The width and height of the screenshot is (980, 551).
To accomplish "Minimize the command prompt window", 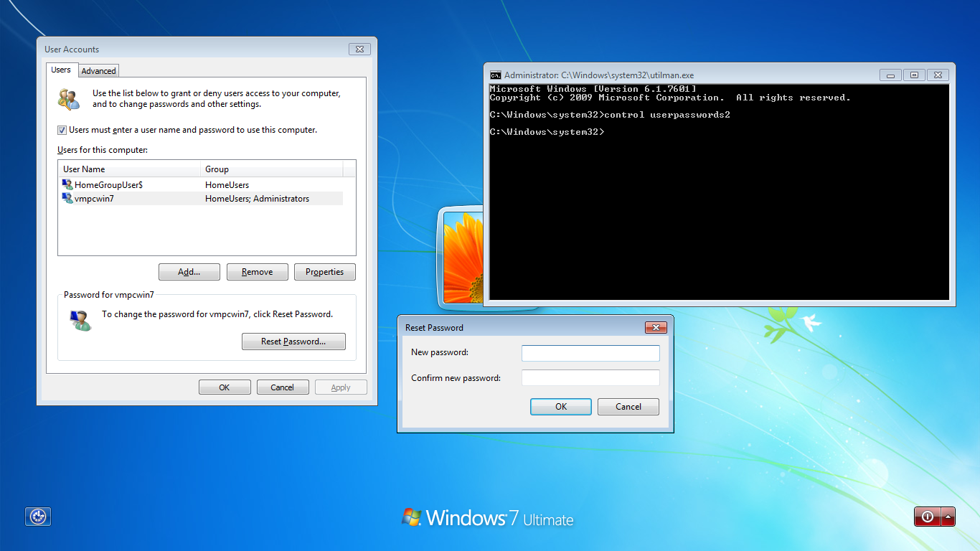I will 890,75.
